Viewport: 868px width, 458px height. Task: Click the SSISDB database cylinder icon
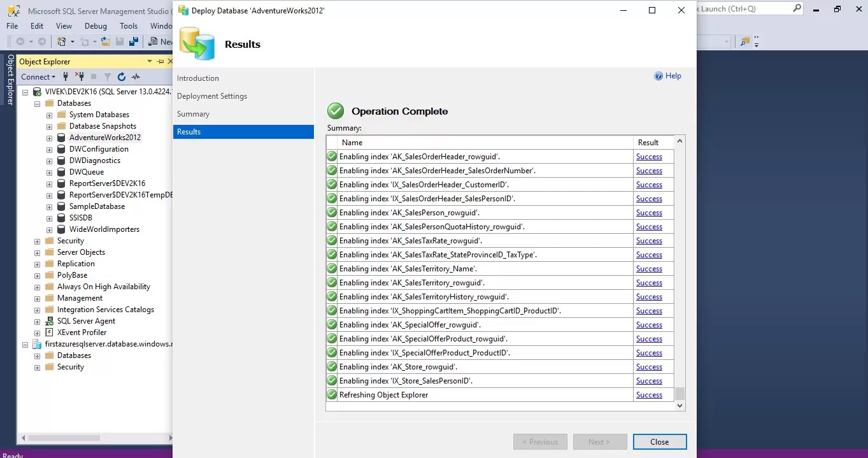click(61, 218)
